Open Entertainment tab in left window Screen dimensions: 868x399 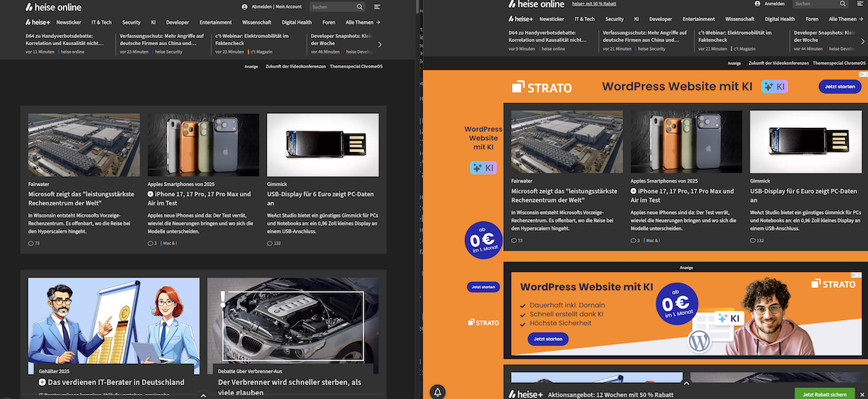coord(215,22)
